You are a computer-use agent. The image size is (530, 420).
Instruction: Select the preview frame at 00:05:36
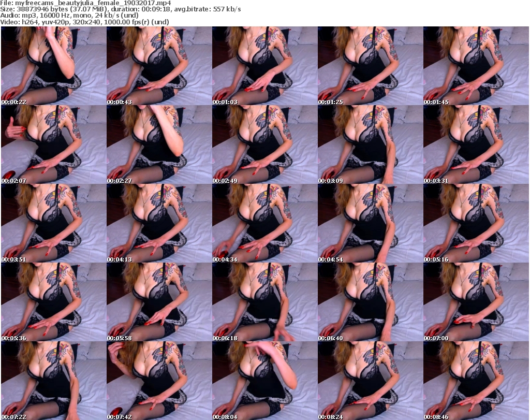[x=54, y=302]
